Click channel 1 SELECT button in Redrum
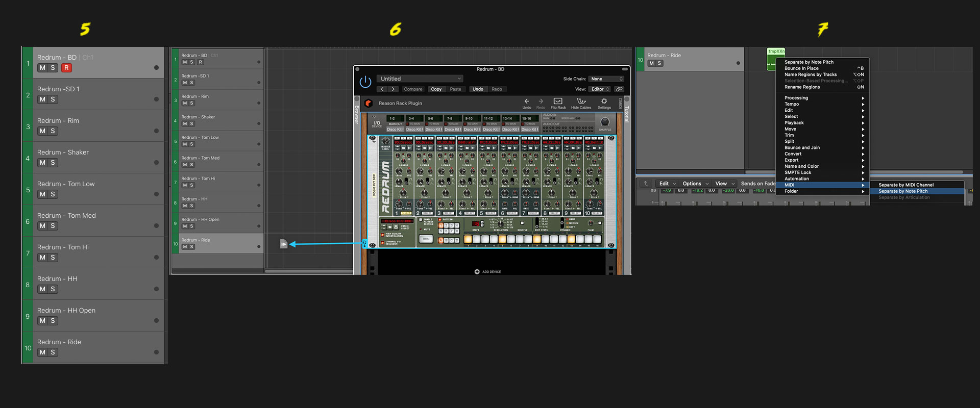 click(406, 213)
